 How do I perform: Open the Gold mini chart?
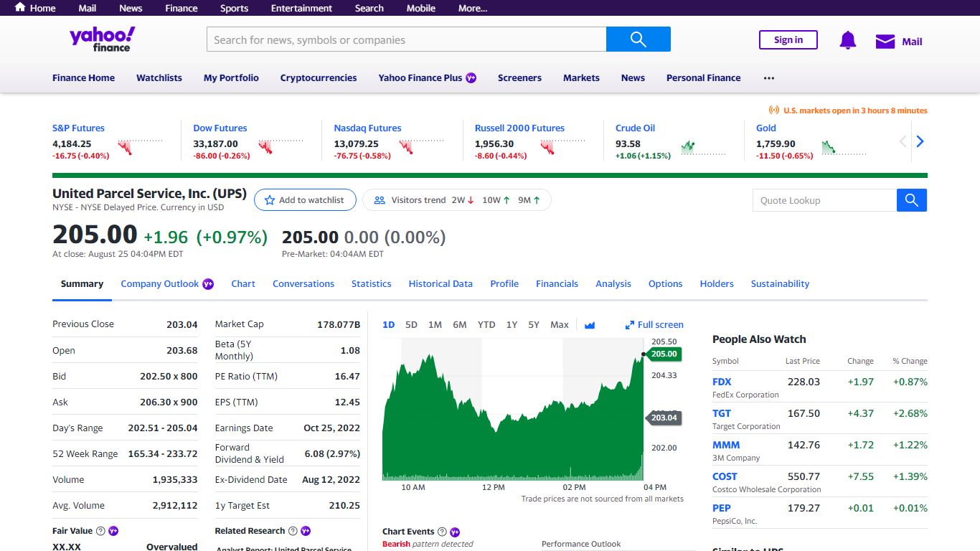point(844,146)
